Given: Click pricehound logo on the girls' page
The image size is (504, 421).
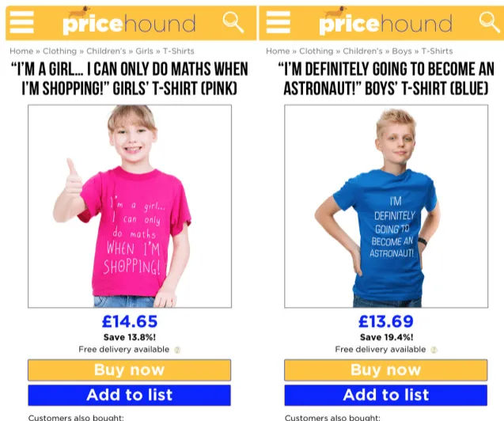Looking at the screenshot, I should [129, 21].
